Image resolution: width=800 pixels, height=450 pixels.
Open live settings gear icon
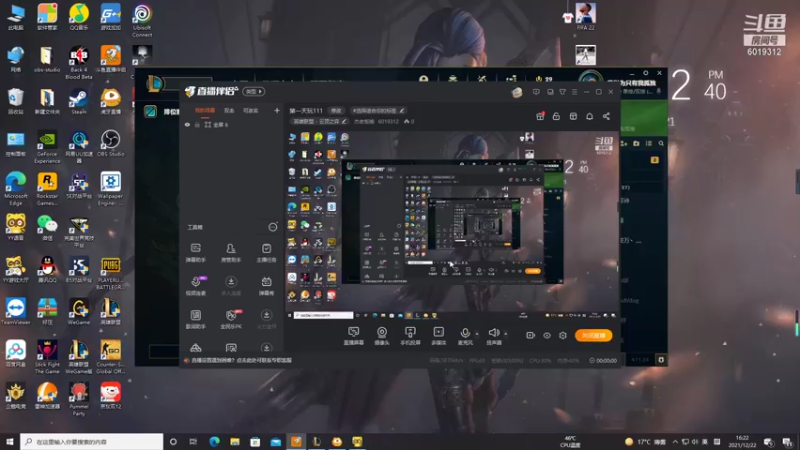(563, 335)
